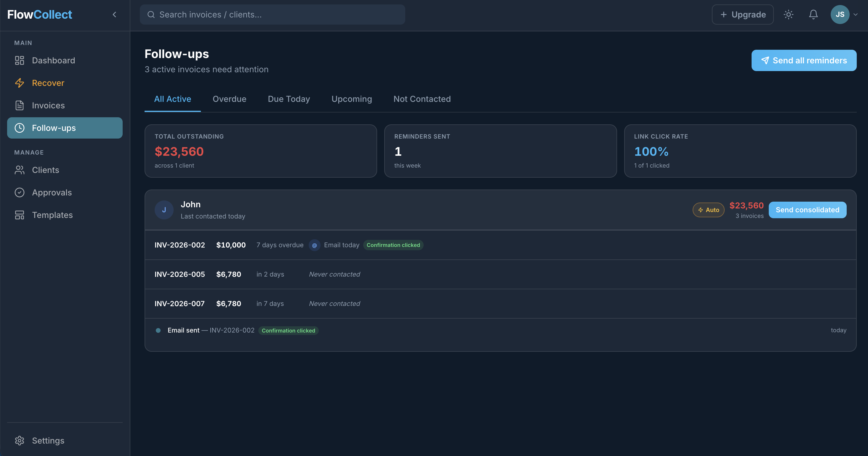868x456 pixels.
Task: Click the Dashboard grid icon
Action: coord(20,60)
